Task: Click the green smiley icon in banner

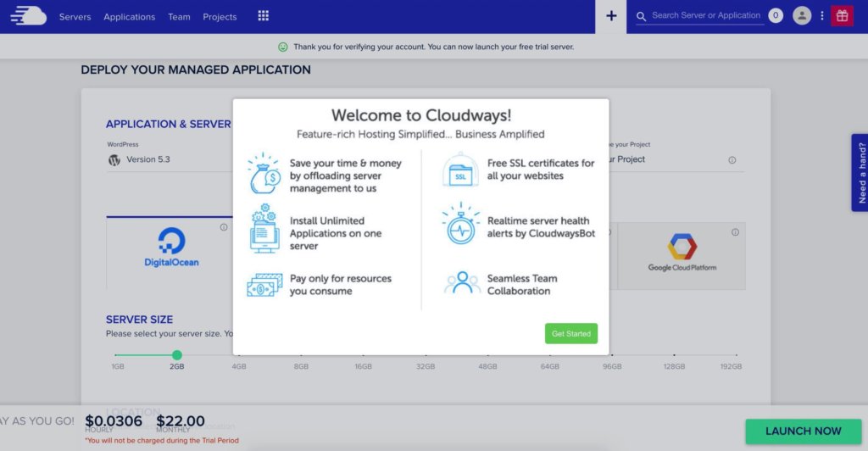Action: click(x=283, y=47)
